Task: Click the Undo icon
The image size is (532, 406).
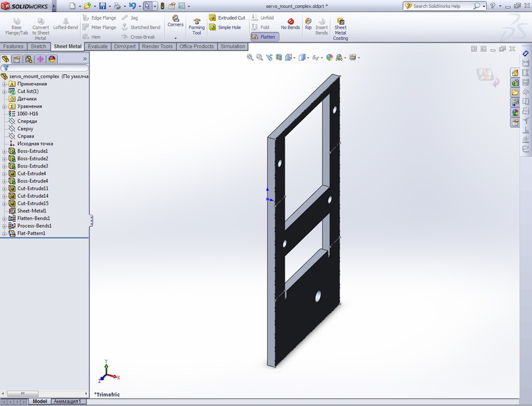Action: pos(132,6)
